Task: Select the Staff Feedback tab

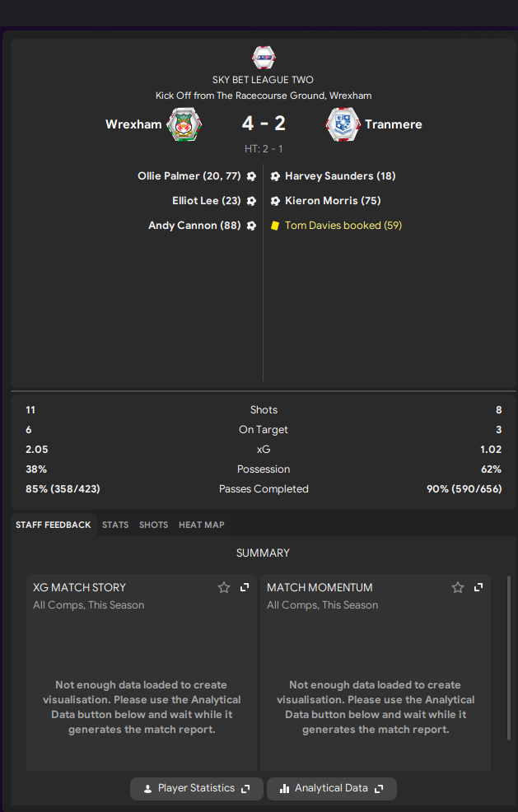Action: pos(54,525)
